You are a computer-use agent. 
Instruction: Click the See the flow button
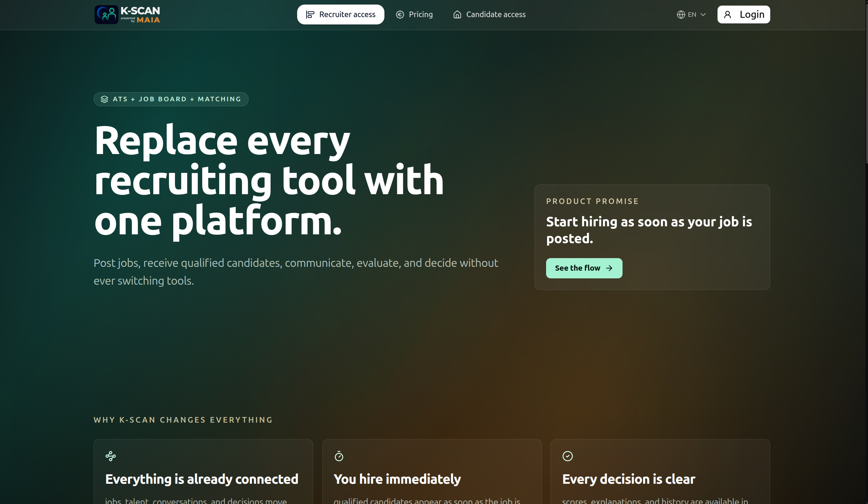pyautogui.click(x=584, y=268)
